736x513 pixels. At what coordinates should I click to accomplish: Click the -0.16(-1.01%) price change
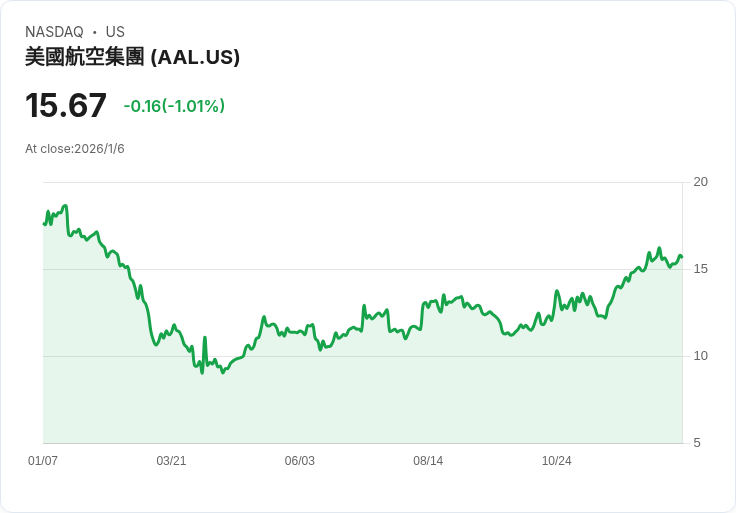point(174,106)
